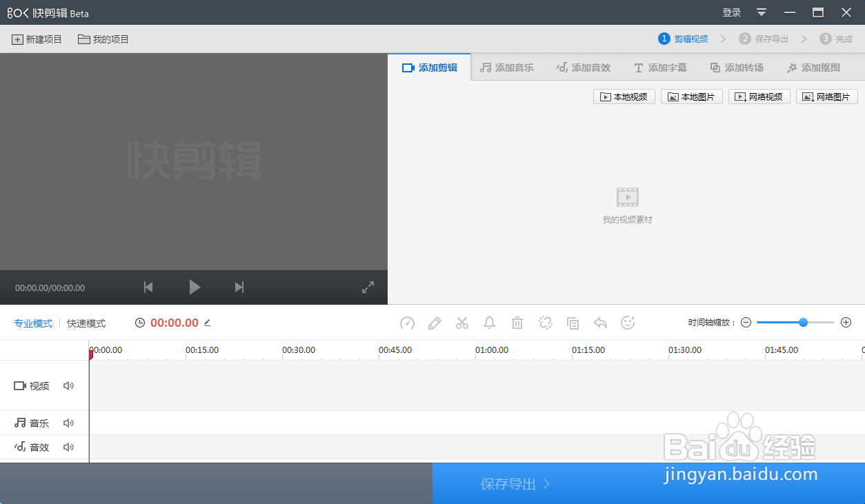Screen dimensions: 865x504
Task: Click the clock icon beside 00:00.00
Action: pos(140,323)
